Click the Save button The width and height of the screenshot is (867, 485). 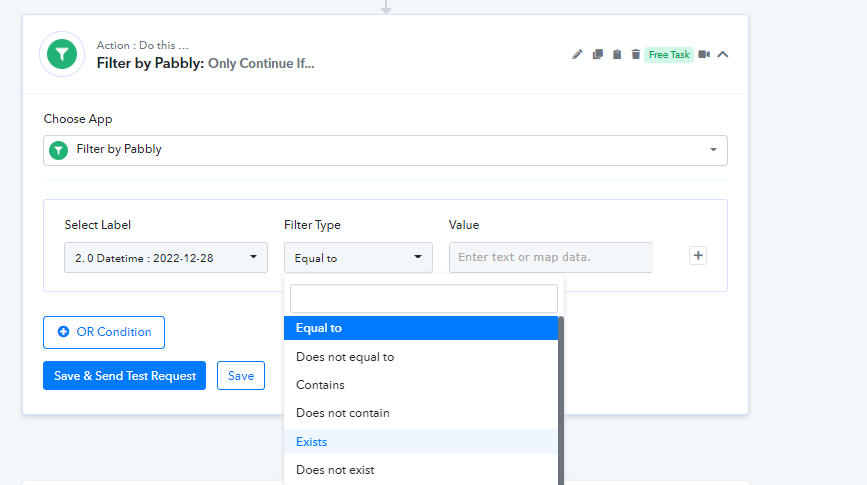tap(241, 376)
